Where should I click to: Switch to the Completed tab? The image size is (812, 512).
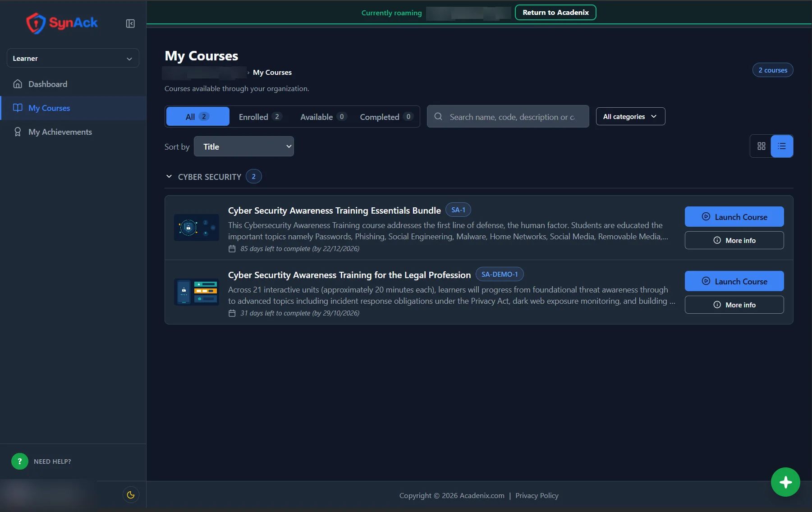click(x=386, y=117)
